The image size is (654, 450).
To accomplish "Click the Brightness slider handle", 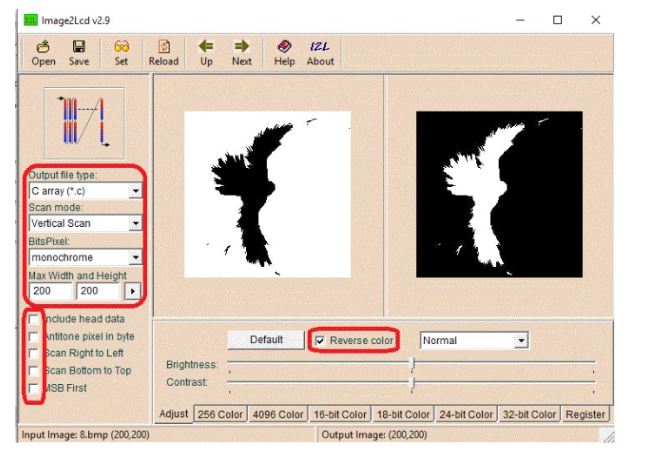I will [x=412, y=364].
